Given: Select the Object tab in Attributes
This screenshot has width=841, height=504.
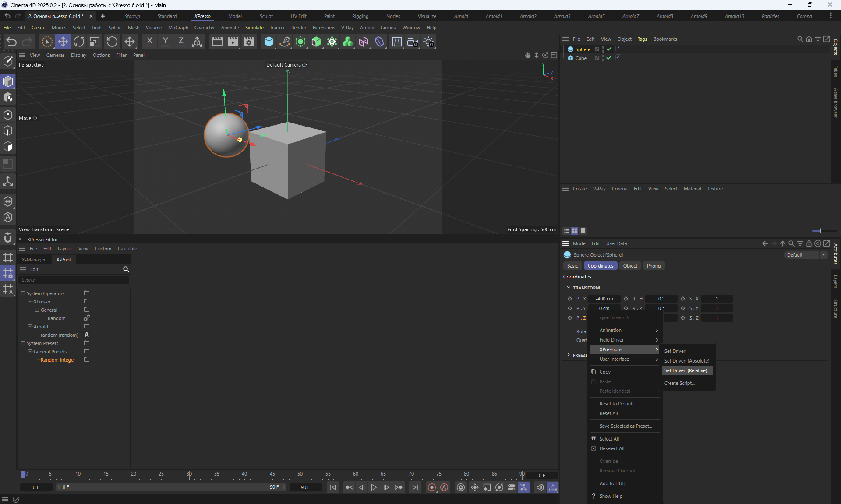Looking at the screenshot, I should tap(630, 266).
